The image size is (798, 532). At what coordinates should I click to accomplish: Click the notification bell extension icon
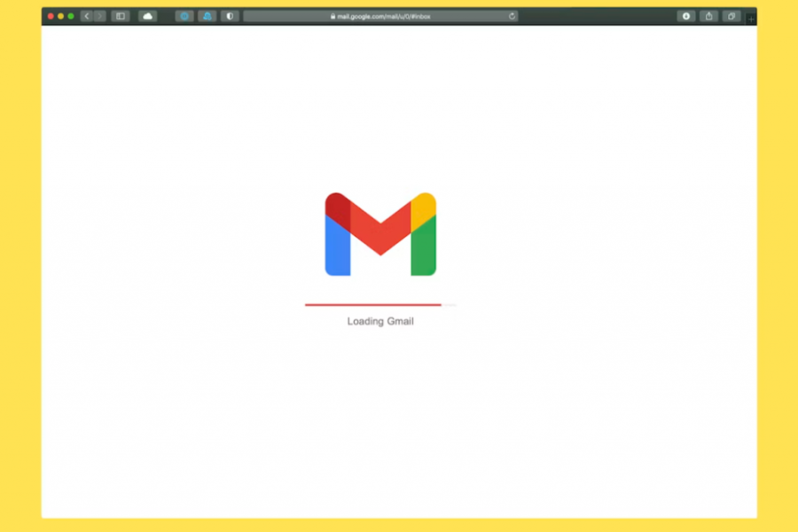tap(207, 15)
